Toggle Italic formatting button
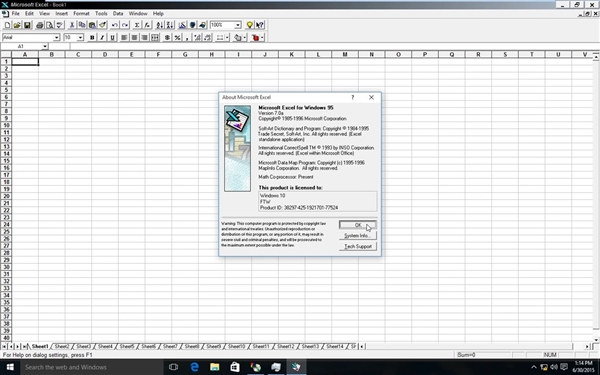 [x=102, y=38]
